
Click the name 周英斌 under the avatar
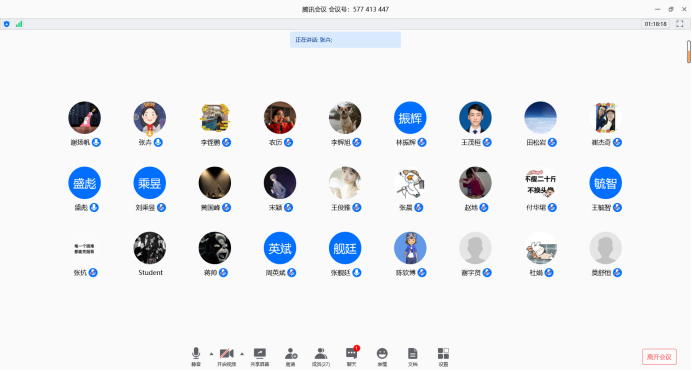pos(275,273)
